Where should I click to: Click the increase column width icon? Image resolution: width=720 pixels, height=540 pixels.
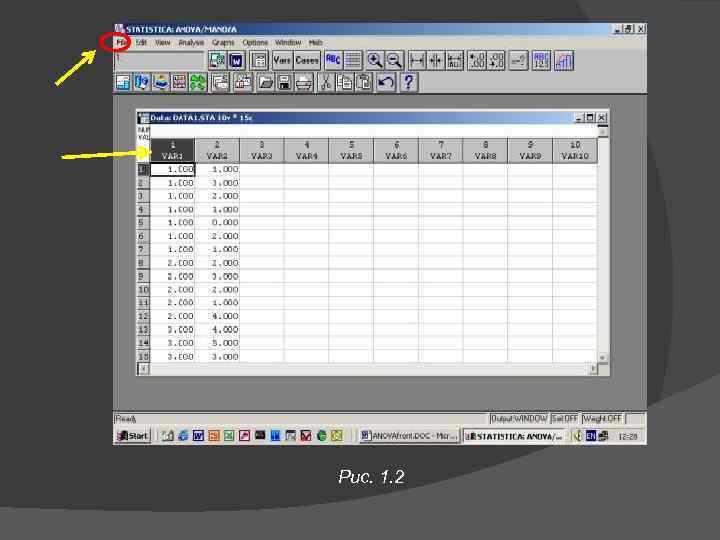pos(416,61)
